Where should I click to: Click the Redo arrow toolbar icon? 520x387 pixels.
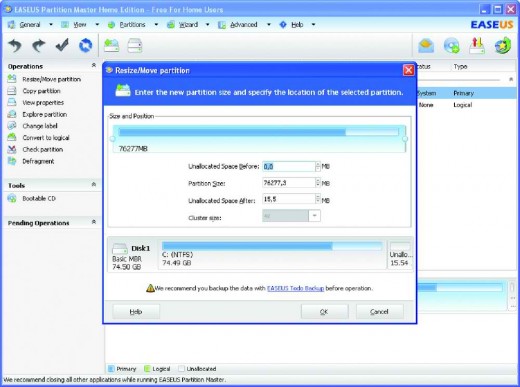[x=38, y=45]
